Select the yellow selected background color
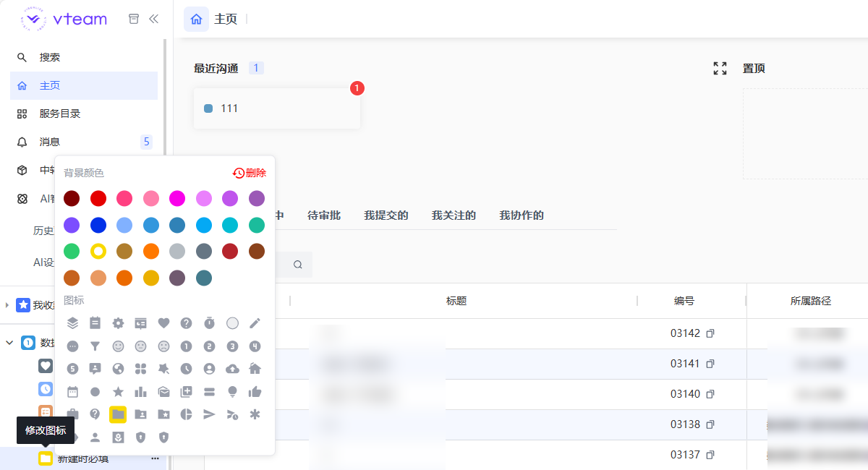This screenshot has height=470, width=868. coord(98,252)
